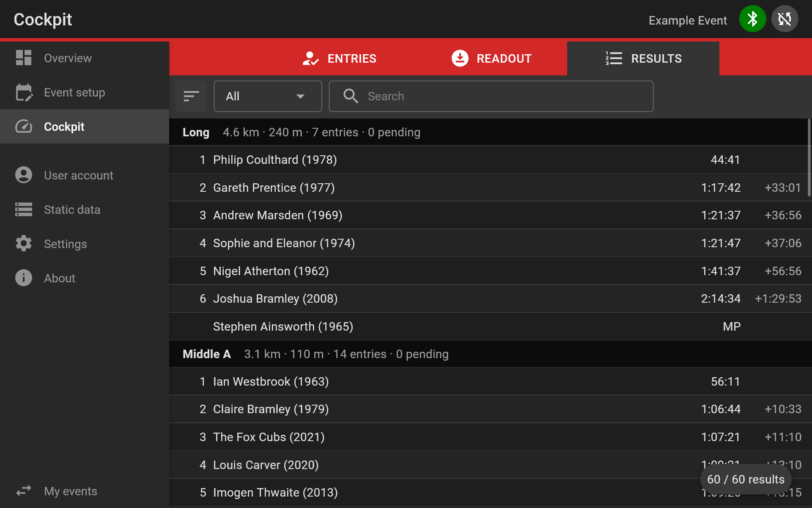Click the 60 / 60 results badge
Image resolution: width=812 pixels, height=508 pixels.
(746, 479)
